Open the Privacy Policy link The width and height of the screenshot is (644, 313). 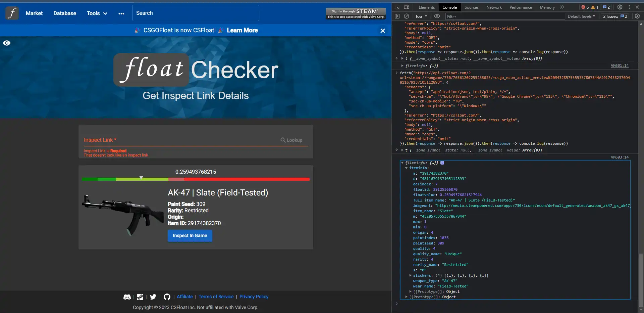click(x=254, y=297)
